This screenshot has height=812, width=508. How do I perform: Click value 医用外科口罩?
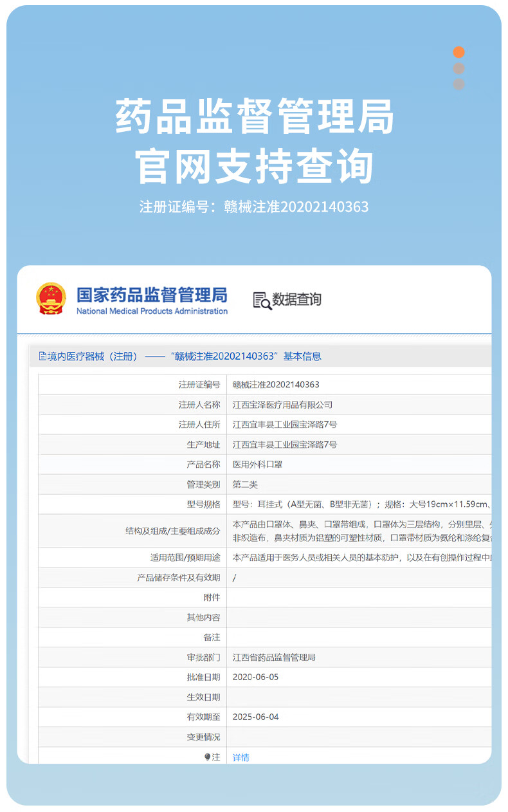pyautogui.click(x=258, y=465)
